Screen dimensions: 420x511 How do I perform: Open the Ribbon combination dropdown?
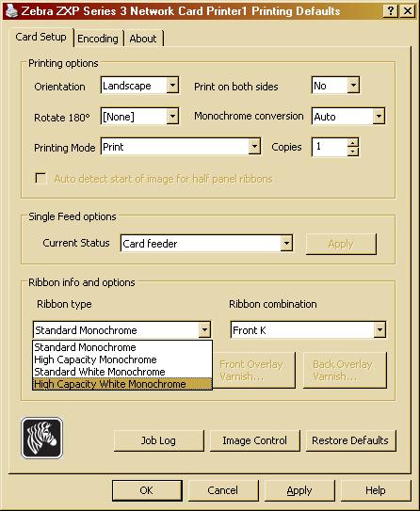click(380, 329)
